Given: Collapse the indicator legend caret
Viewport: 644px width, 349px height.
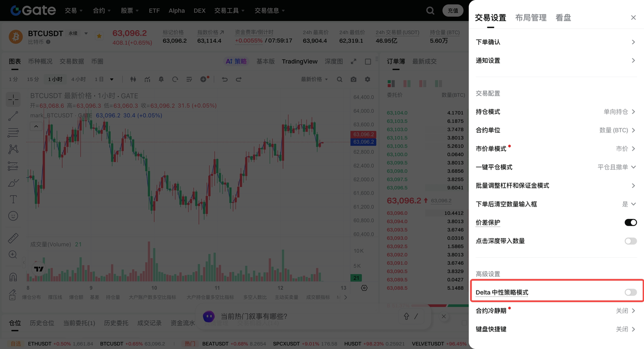Looking at the screenshot, I should pyautogui.click(x=36, y=126).
